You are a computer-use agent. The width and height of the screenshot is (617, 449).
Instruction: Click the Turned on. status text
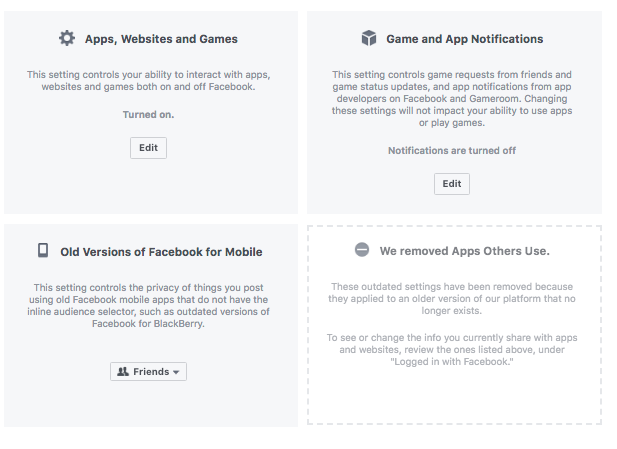148,115
